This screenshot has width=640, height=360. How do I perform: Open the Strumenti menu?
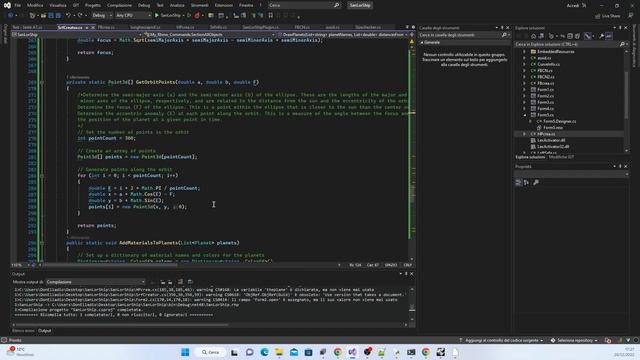click(x=199, y=5)
